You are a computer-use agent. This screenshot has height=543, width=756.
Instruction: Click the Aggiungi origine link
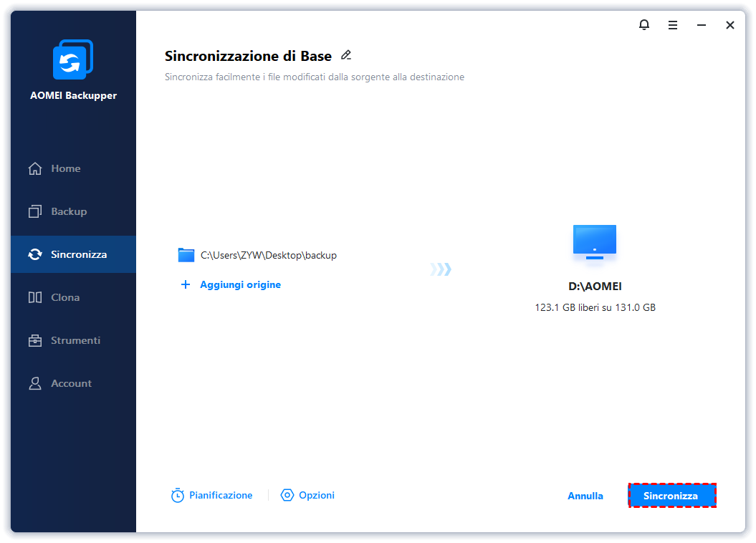tap(240, 284)
